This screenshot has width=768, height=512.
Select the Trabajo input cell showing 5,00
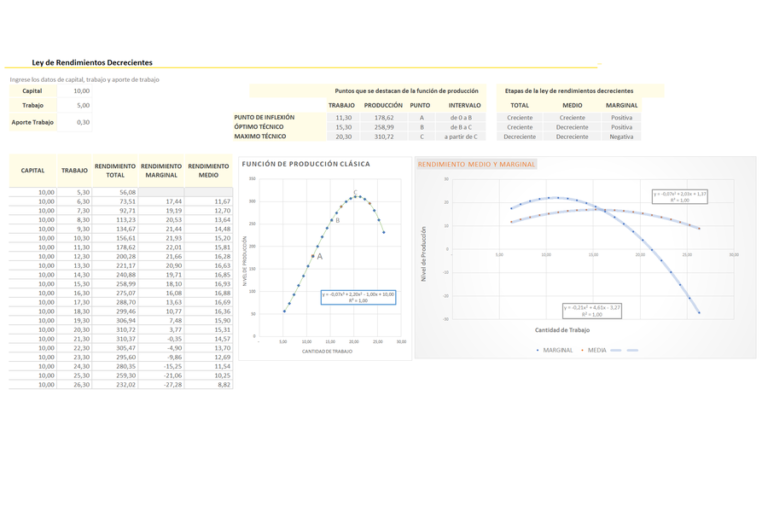76,105
